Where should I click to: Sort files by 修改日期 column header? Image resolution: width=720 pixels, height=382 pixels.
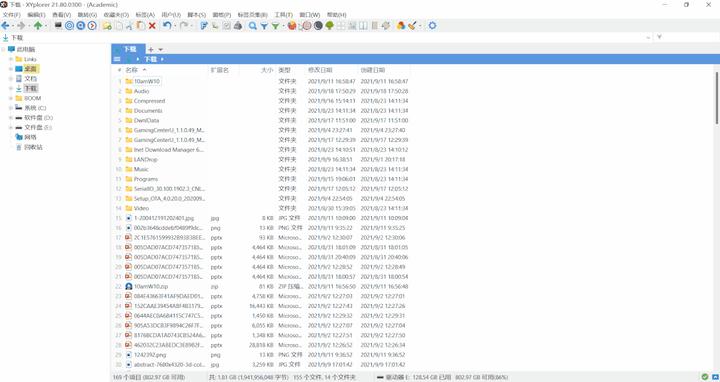(320, 70)
